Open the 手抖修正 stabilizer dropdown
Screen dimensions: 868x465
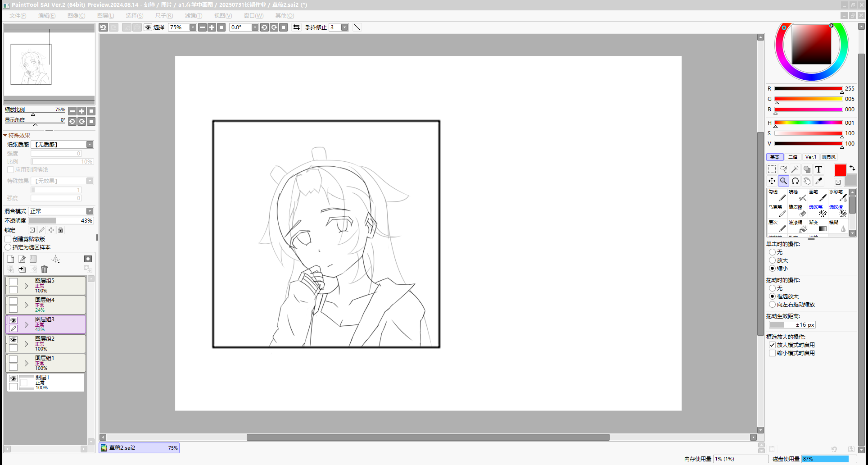(344, 27)
